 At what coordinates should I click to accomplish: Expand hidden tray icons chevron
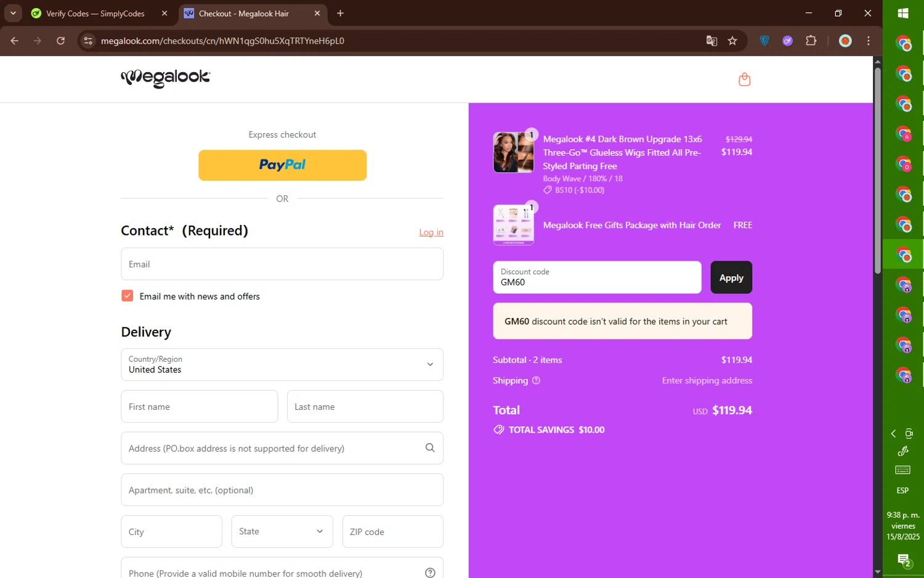[893, 434]
